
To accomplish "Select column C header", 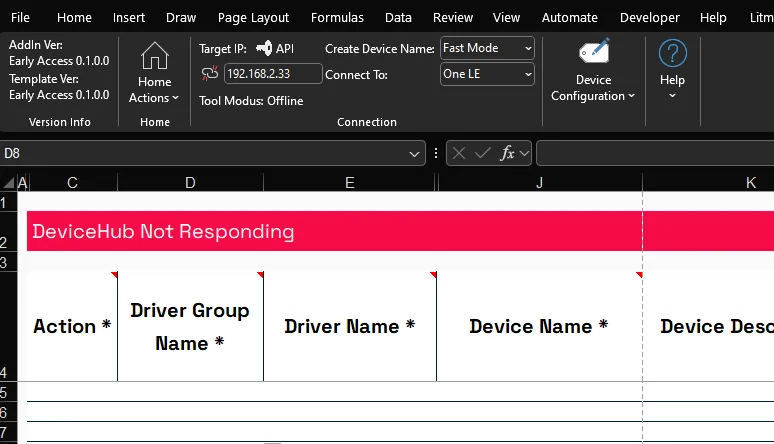I will click(x=73, y=183).
